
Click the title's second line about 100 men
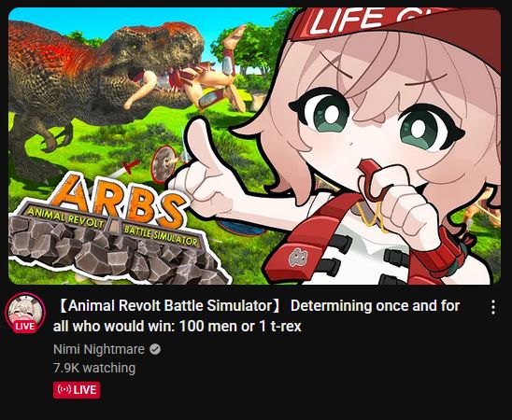(x=178, y=326)
